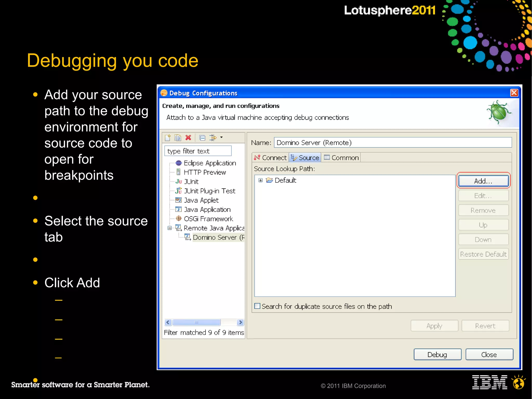This screenshot has width=532, height=399.
Task: Toggle Search for duplicate source files checkbox
Action: (x=257, y=306)
